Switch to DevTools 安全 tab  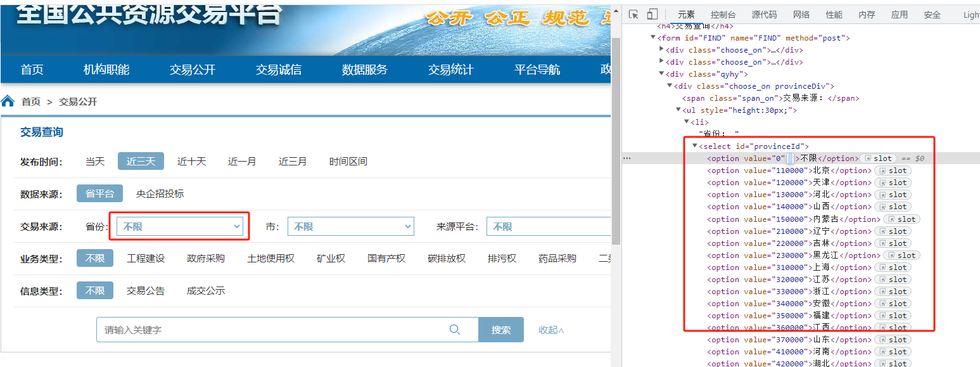[932, 15]
